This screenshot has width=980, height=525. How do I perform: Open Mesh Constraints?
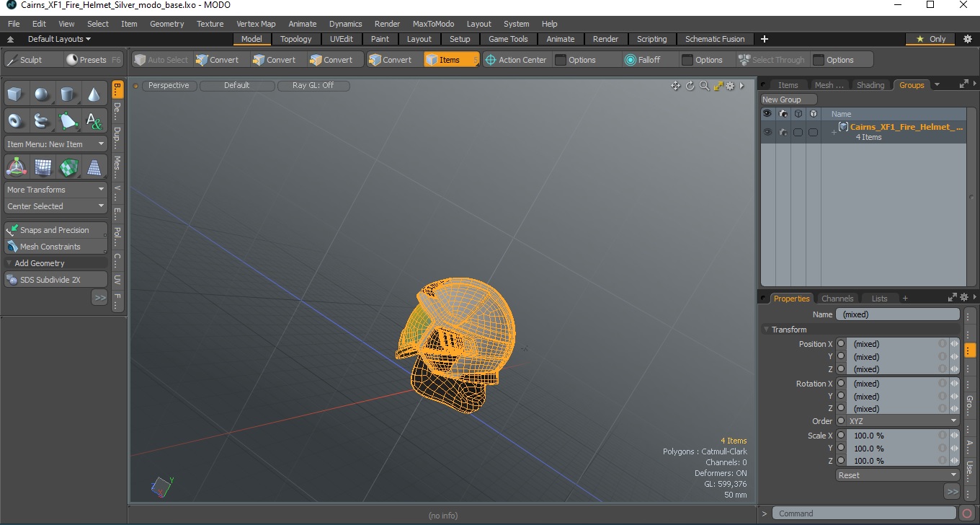click(x=55, y=247)
